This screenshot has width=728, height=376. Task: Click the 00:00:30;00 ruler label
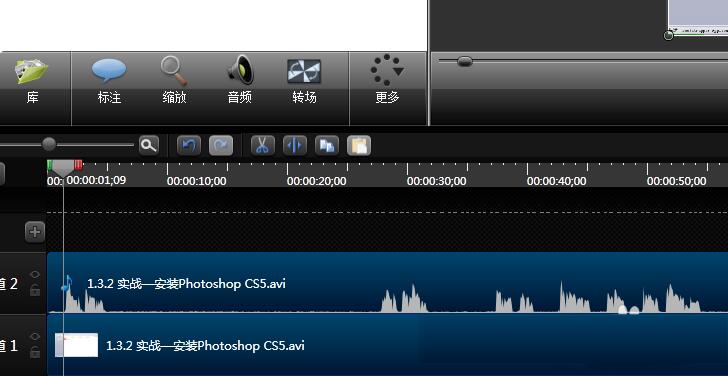(x=437, y=181)
